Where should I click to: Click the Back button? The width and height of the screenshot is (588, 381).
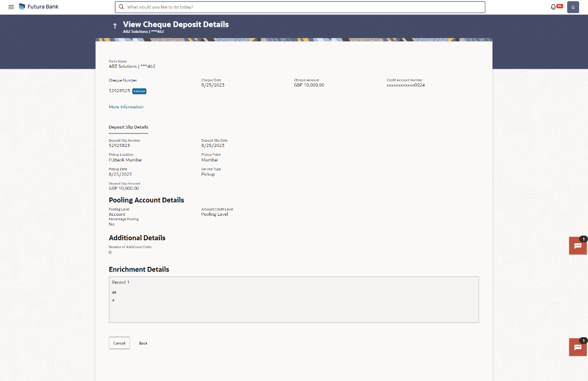click(143, 343)
